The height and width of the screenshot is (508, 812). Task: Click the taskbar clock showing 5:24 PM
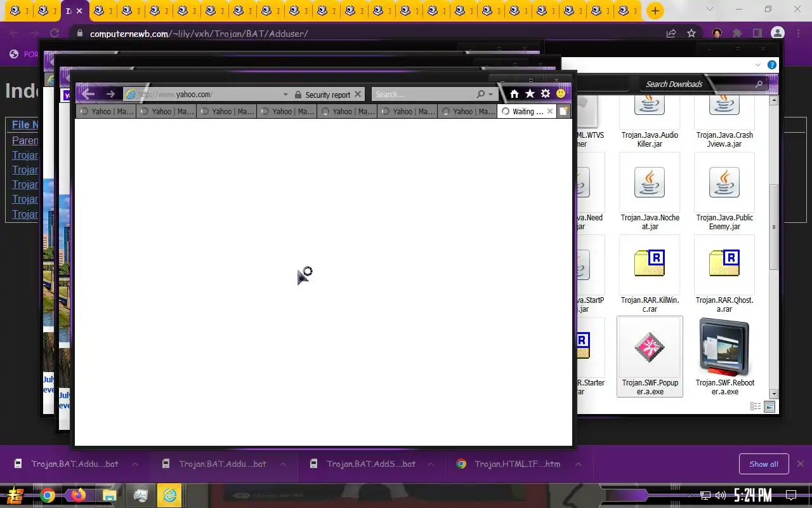coord(752,495)
